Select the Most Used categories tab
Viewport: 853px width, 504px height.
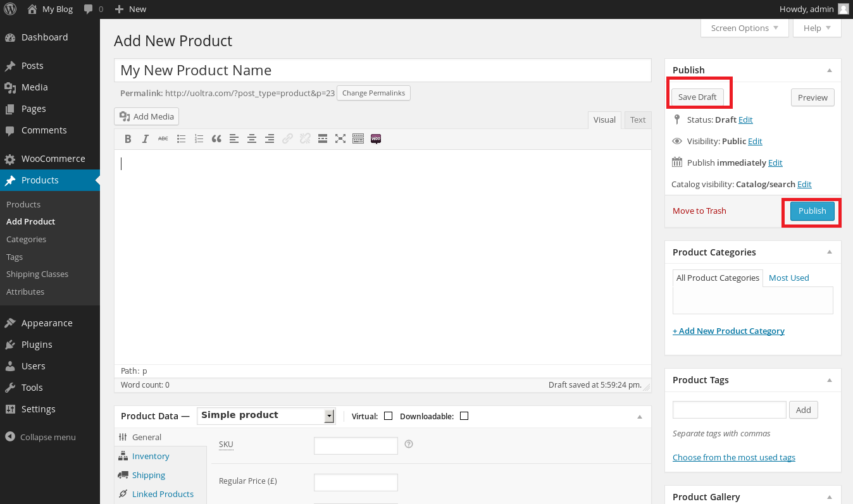[788, 278]
